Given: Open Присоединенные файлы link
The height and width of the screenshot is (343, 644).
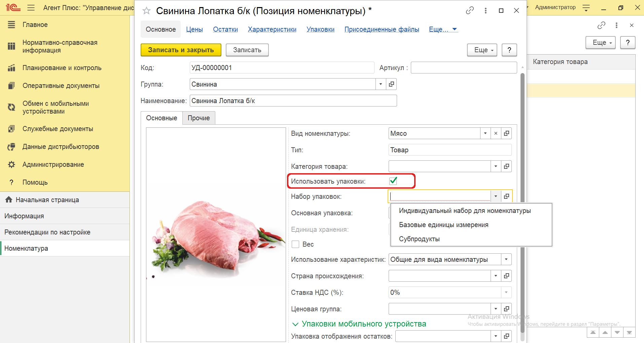Looking at the screenshot, I should (382, 29).
